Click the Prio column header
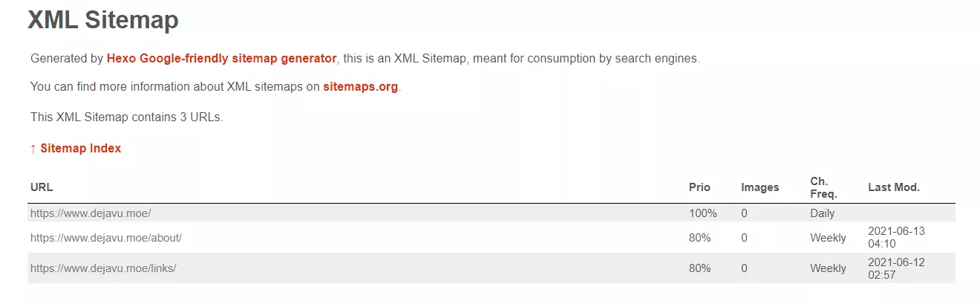The height and width of the screenshot is (307, 980). click(699, 187)
